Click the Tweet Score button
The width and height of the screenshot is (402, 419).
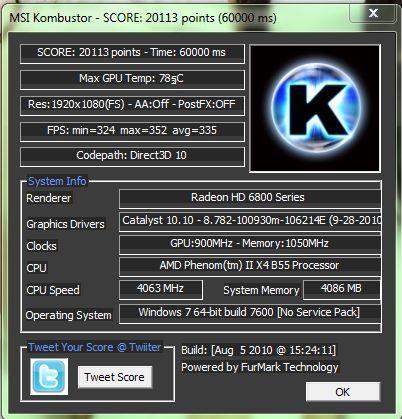point(115,377)
